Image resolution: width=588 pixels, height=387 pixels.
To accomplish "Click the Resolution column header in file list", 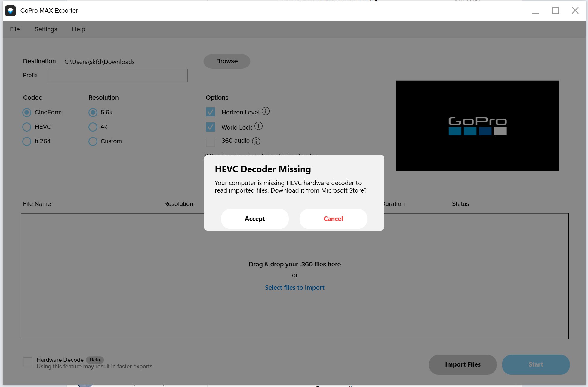I will point(179,204).
